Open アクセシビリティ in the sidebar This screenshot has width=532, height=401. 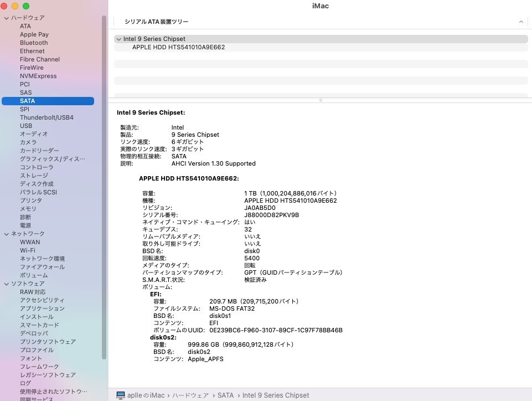(x=42, y=300)
